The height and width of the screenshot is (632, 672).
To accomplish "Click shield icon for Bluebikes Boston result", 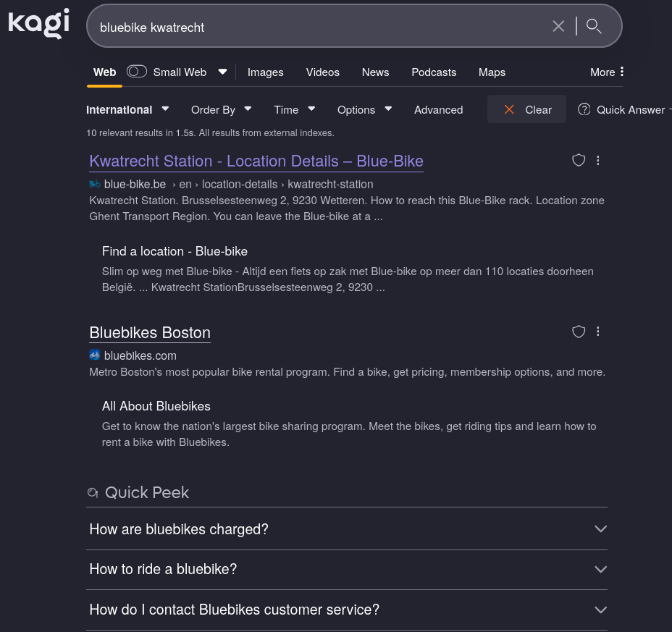I will [579, 332].
